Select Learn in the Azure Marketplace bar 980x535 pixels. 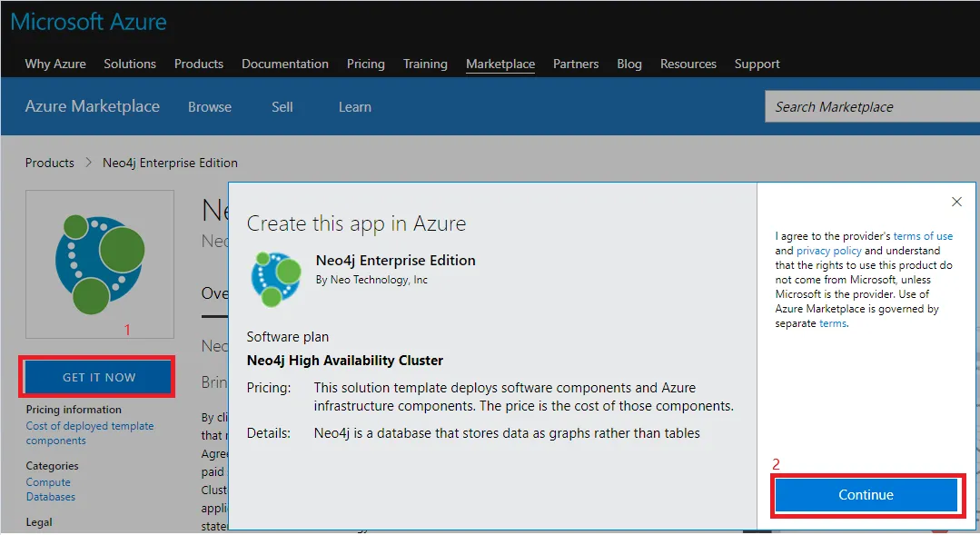click(x=354, y=107)
